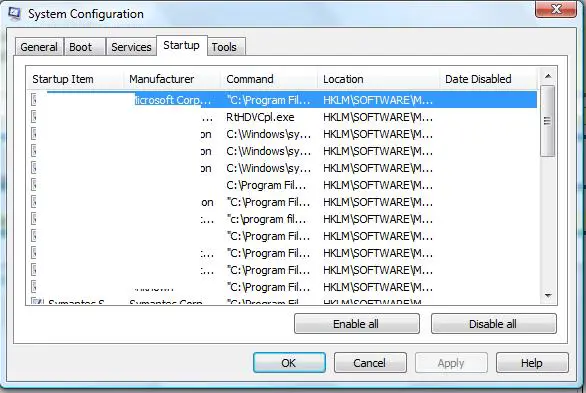Switch to the General tab

[x=39, y=47]
